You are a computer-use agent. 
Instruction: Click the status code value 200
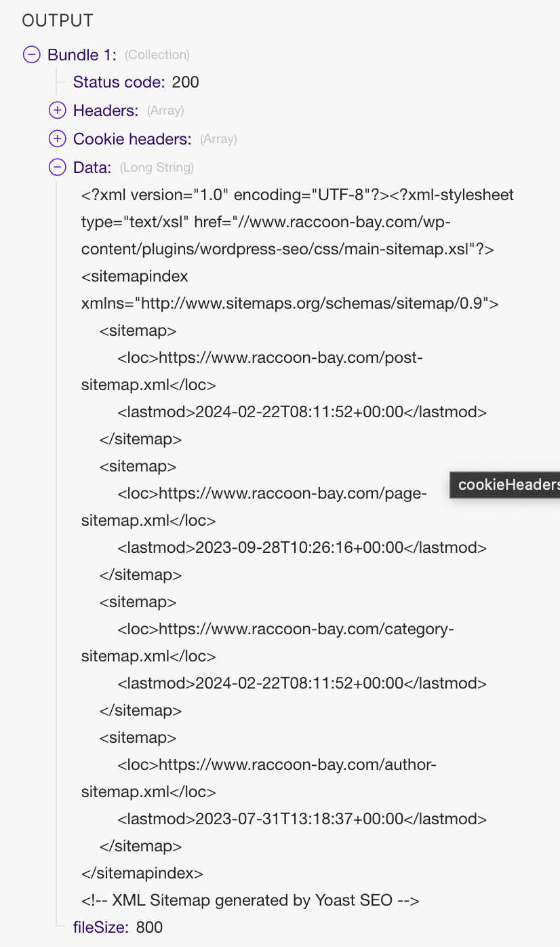click(186, 83)
